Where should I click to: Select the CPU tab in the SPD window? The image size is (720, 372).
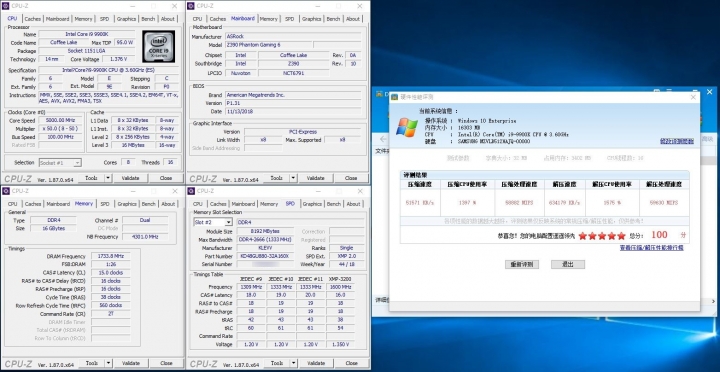(197, 204)
